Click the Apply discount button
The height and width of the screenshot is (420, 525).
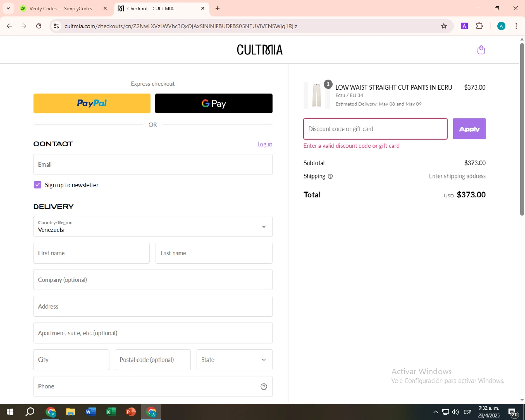[x=469, y=129]
